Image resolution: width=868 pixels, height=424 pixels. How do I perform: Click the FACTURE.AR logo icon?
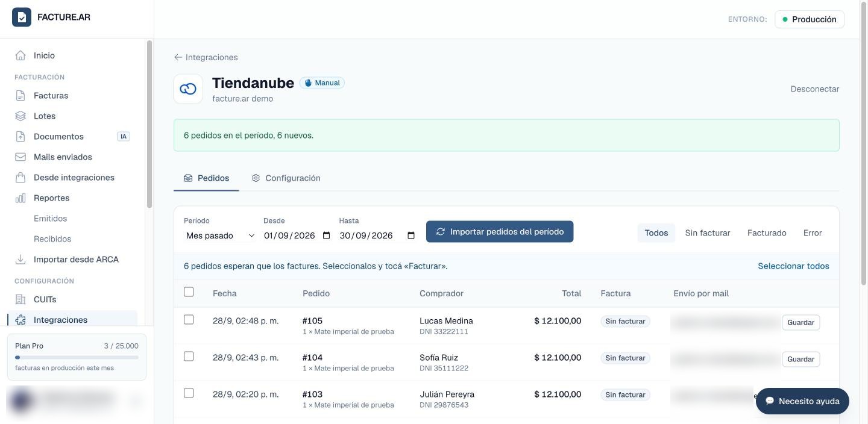click(x=22, y=17)
